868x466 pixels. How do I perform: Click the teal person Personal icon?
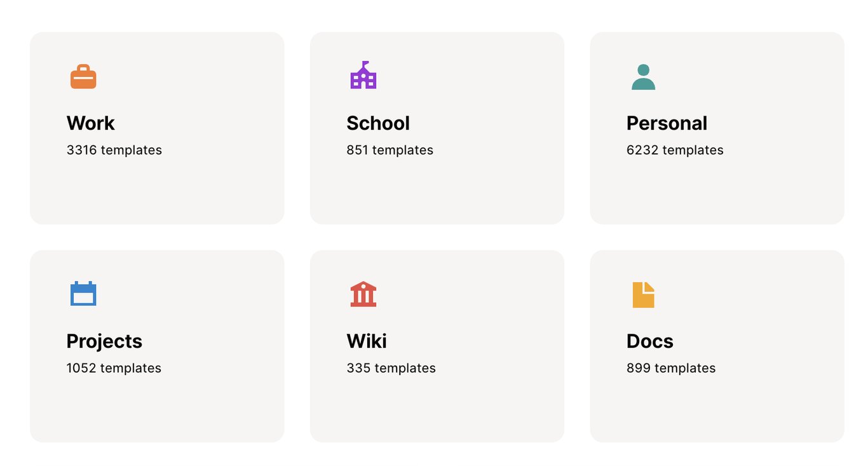[x=643, y=77]
